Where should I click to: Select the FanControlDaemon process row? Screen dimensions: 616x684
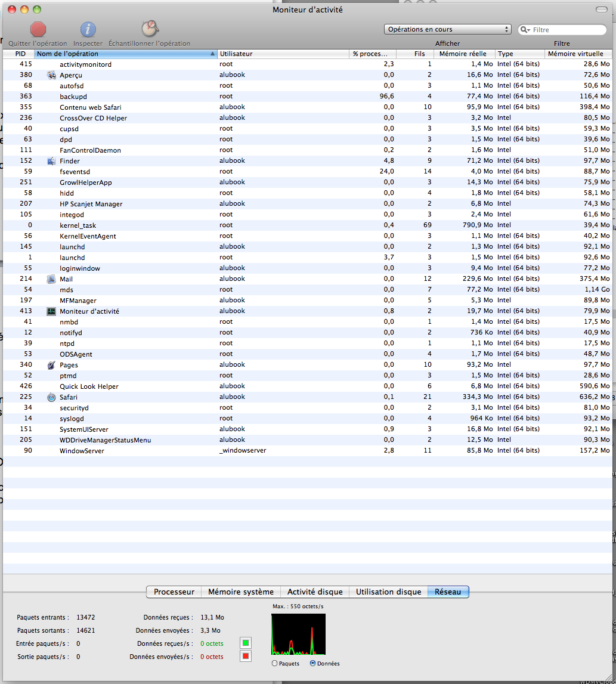tap(308, 150)
